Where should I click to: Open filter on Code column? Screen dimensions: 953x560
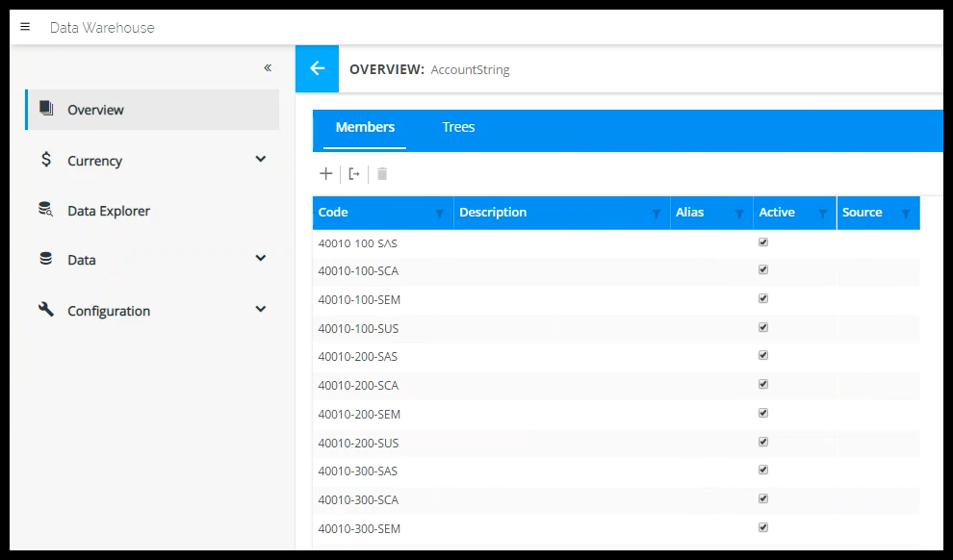click(x=440, y=214)
